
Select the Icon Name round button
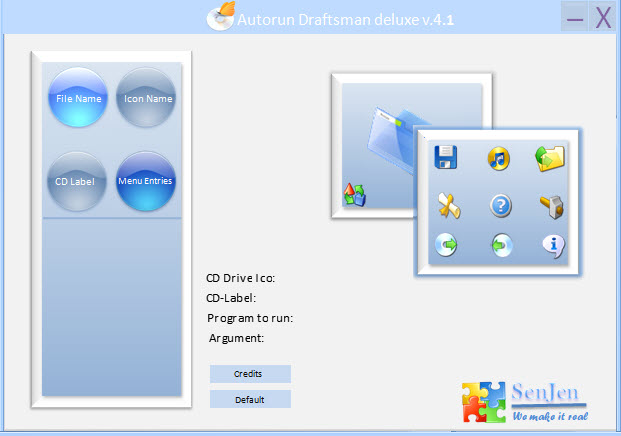tap(146, 97)
